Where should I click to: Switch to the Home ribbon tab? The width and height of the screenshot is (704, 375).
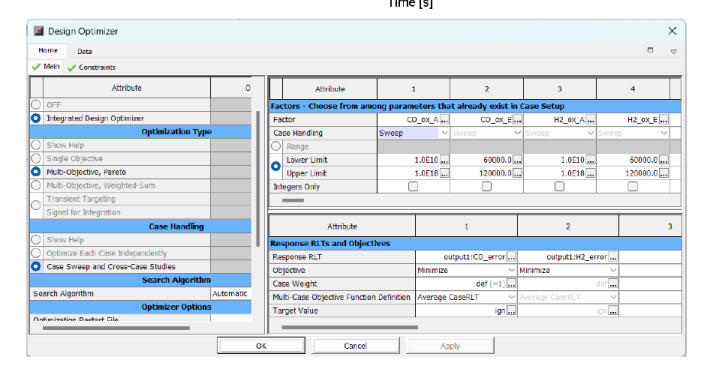click(48, 51)
